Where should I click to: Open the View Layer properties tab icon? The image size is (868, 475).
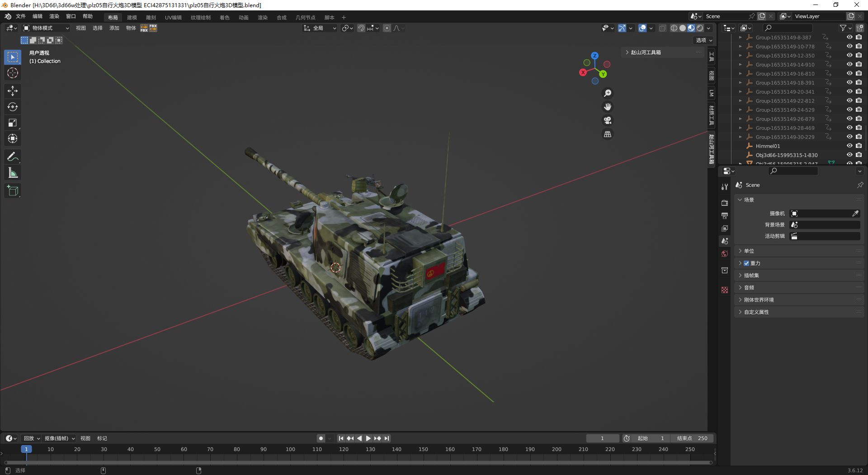[x=725, y=228]
